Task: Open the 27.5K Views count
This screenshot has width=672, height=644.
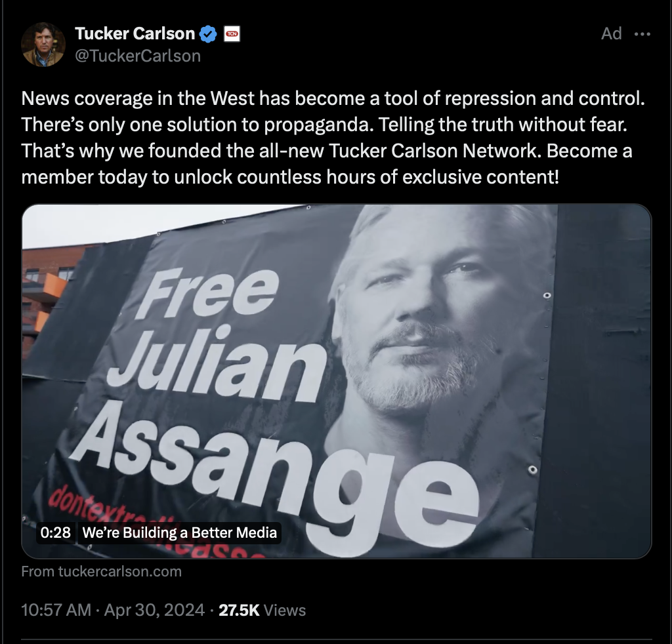Action: (x=262, y=610)
